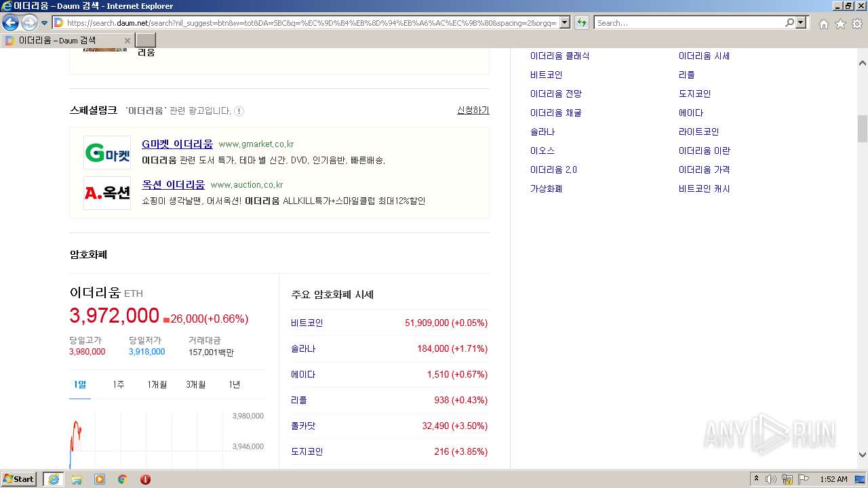Open the Favorites star icon
The height and width of the screenshot is (488, 868).
(x=840, y=24)
